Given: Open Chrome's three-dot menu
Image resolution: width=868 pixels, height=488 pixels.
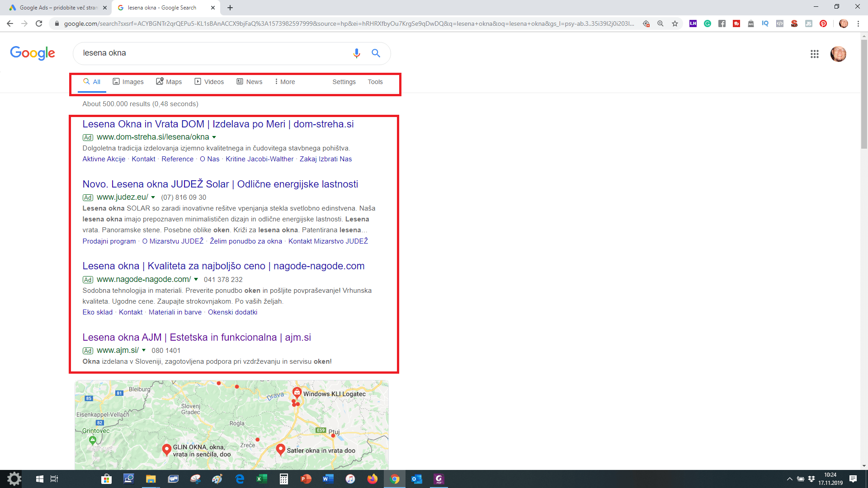Looking at the screenshot, I should [858, 23].
